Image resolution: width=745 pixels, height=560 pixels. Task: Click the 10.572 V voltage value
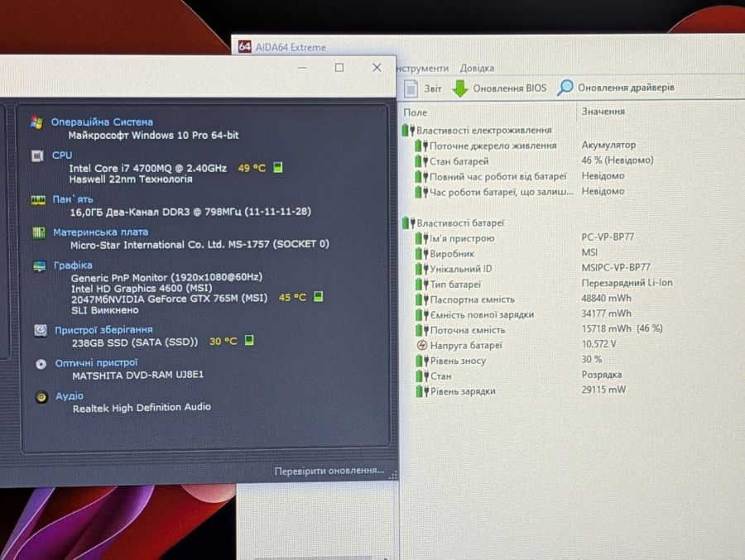coord(598,344)
